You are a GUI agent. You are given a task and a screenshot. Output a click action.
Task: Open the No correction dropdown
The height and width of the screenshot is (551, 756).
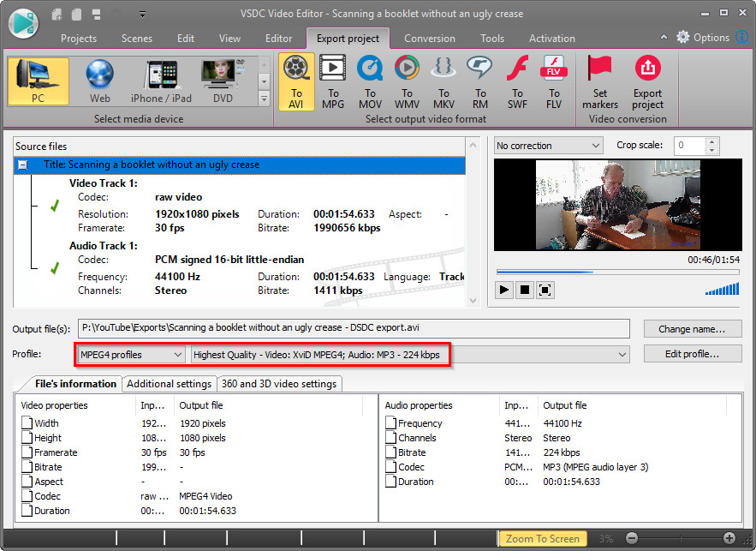[x=549, y=146]
